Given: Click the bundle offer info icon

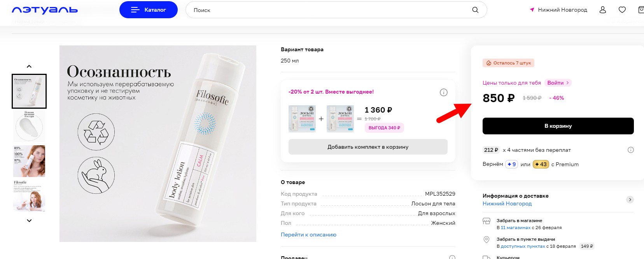Looking at the screenshot, I should tap(443, 92).
